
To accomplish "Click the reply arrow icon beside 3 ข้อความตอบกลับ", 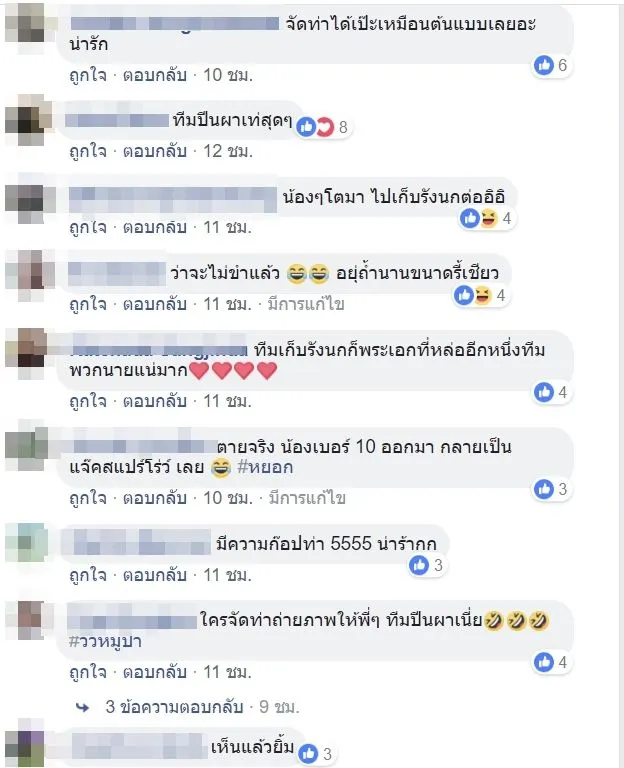I will (x=83, y=707).
